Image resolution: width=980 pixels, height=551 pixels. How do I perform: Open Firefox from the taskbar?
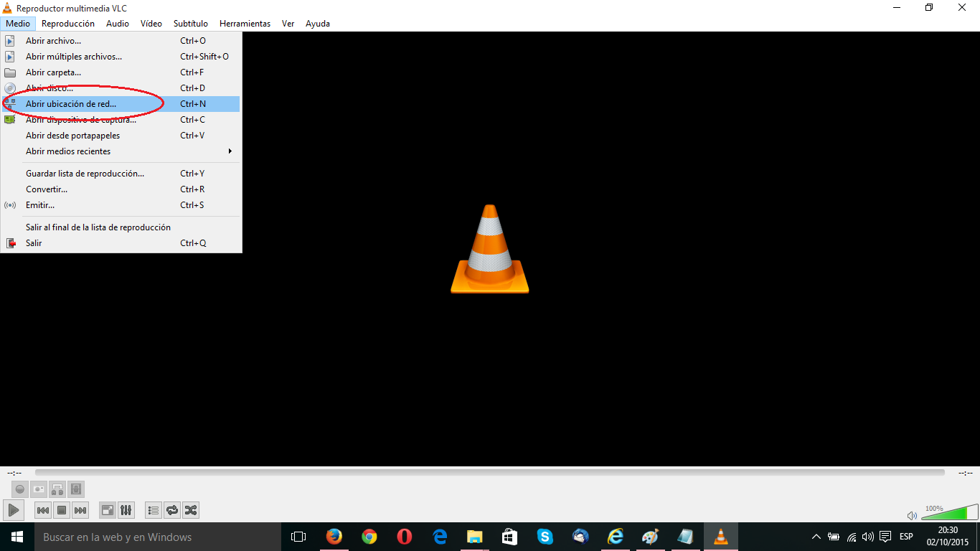click(x=334, y=537)
